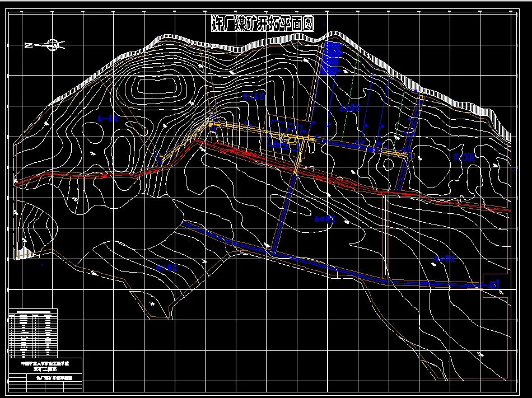The height and width of the screenshot is (398, 532).
Task: Click the 东五采区 label among the blue lines
Action: pyautogui.click(x=349, y=109)
